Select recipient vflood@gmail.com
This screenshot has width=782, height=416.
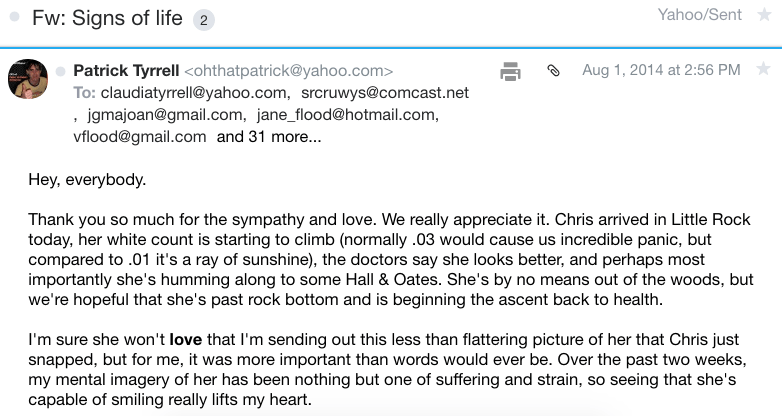140,137
